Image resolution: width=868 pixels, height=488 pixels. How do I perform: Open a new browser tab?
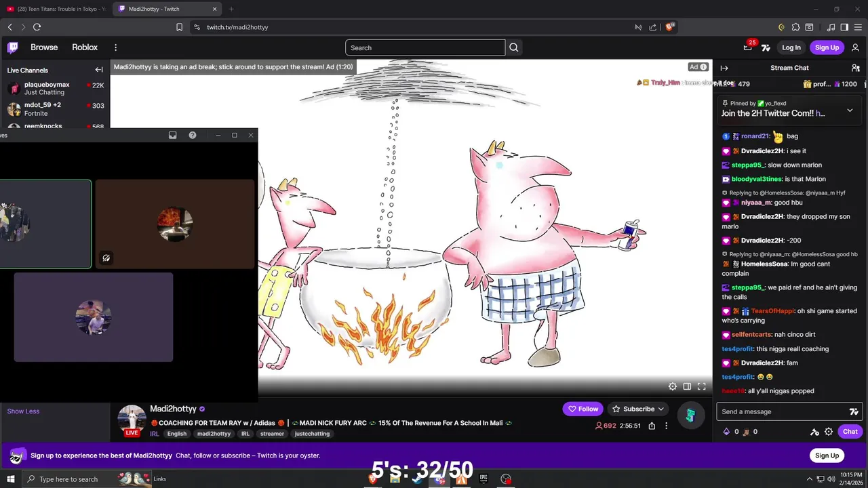coord(231,9)
